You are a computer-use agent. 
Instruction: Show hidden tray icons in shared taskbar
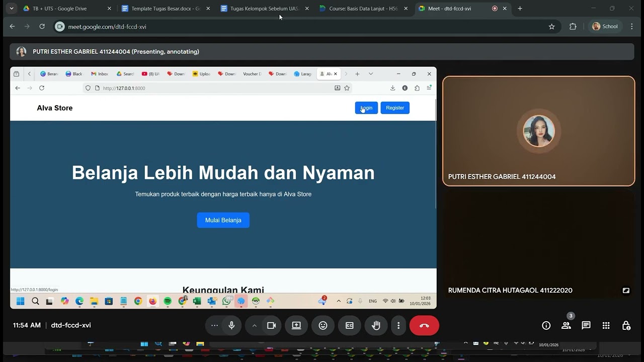click(x=339, y=301)
